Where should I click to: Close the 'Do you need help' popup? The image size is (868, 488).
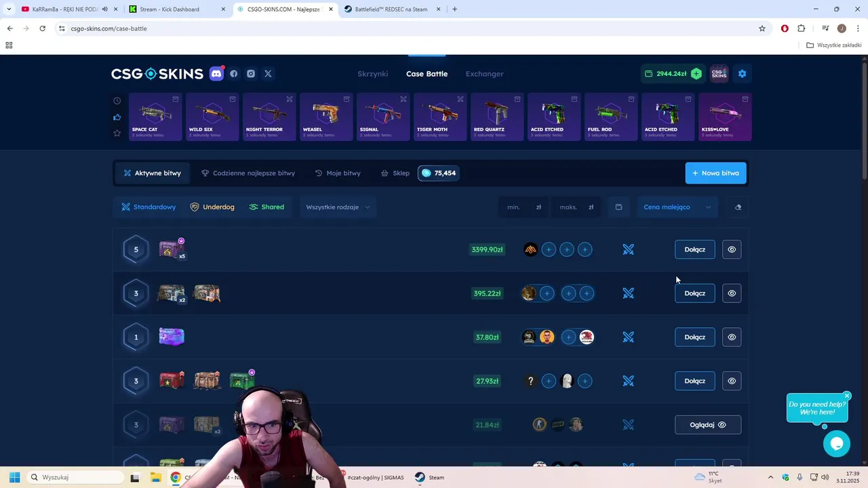tap(847, 396)
